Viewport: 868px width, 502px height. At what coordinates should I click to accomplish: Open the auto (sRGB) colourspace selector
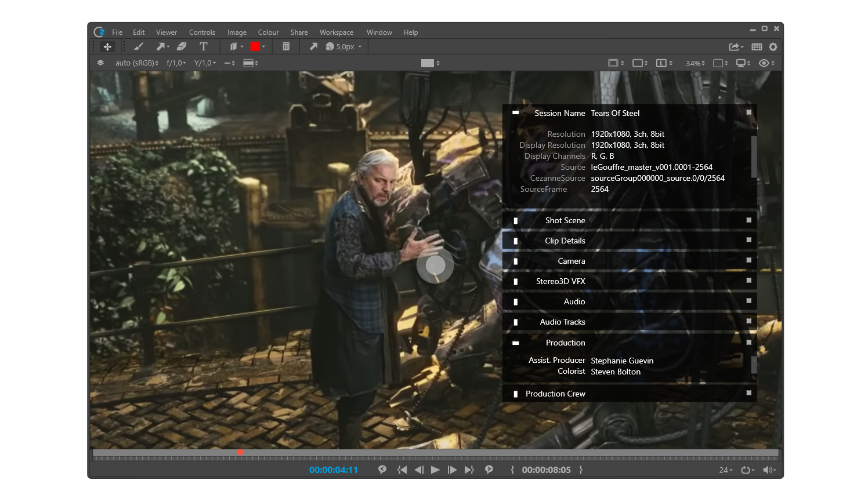[x=137, y=63]
